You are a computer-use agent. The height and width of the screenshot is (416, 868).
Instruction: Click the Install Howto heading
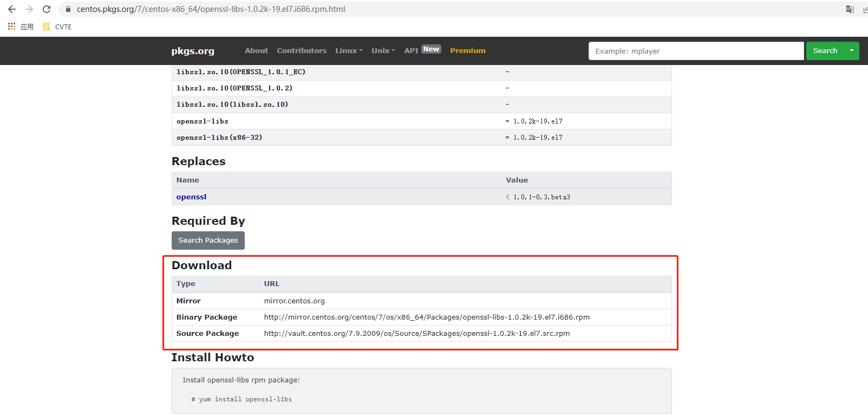coord(212,357)
